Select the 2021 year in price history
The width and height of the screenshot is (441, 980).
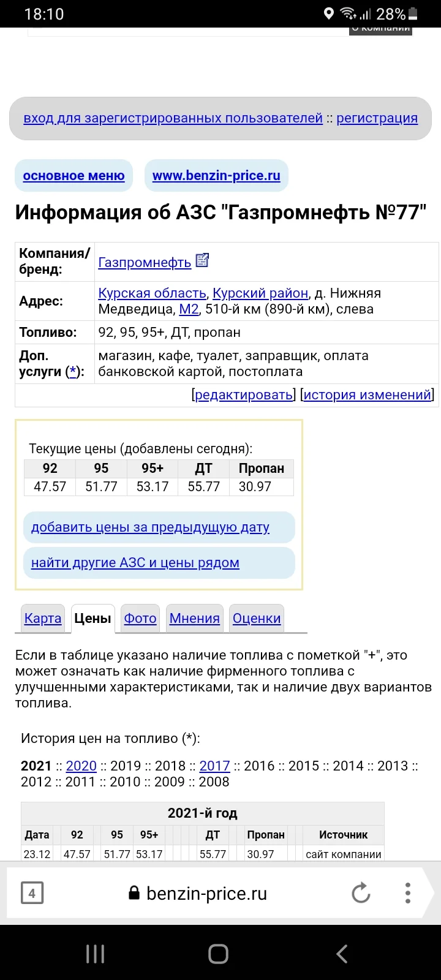tap(36, 766)
